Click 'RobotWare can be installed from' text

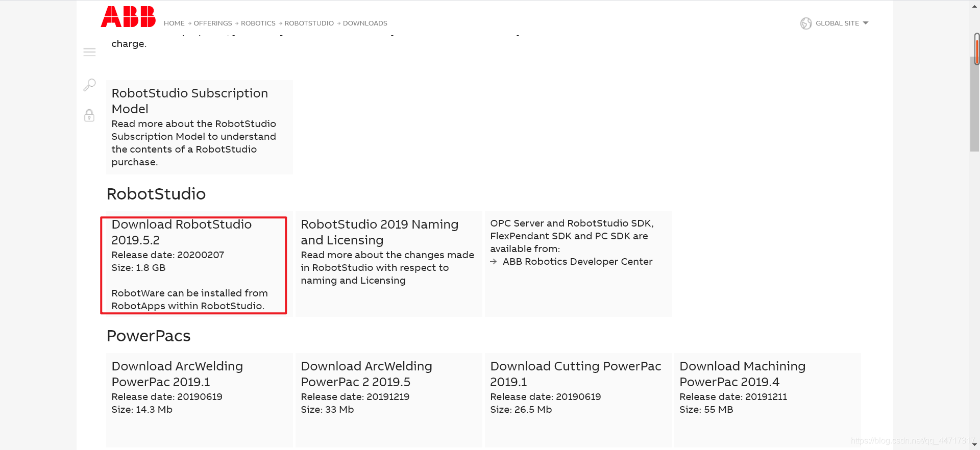[190, 293]
